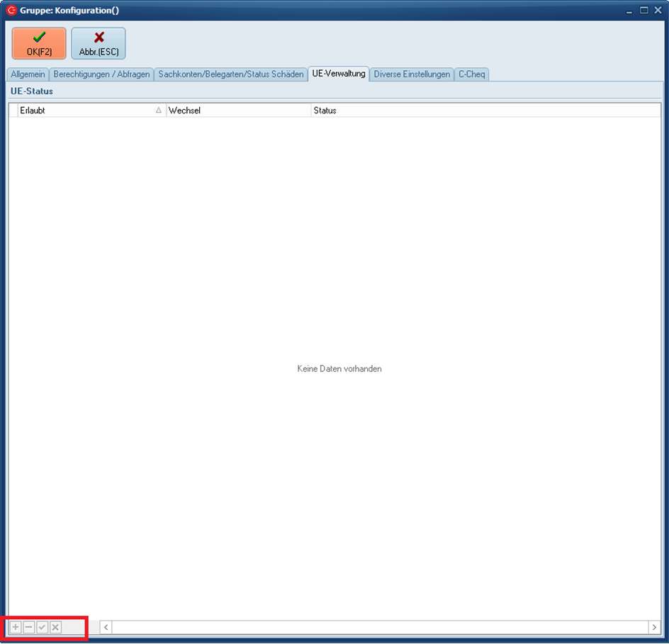The image size is (669, 644).
Task: Select the Diverse Einstellungen tab
Action: point(412,74)
